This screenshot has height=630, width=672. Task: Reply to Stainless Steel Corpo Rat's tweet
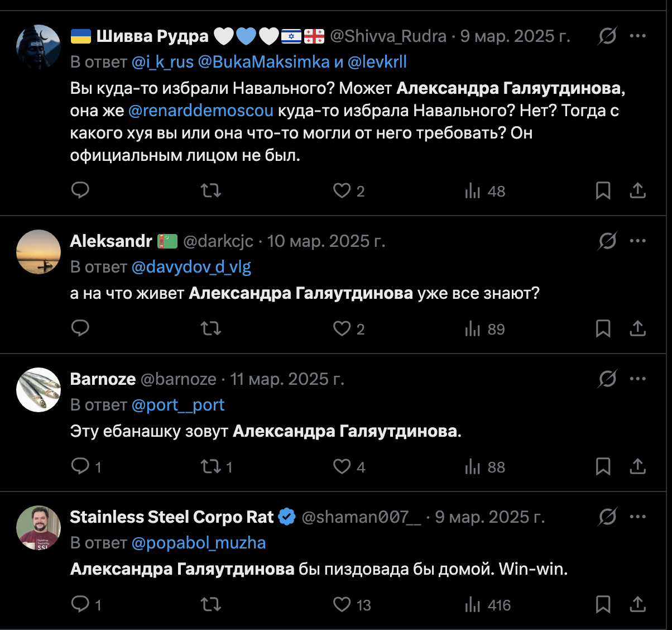pyautogui.click(x=80, y=604)
